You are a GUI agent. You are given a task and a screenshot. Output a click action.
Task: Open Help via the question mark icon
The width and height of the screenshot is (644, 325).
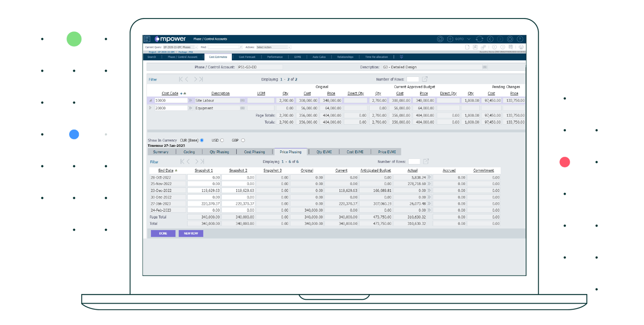click(x=520, y=39)
